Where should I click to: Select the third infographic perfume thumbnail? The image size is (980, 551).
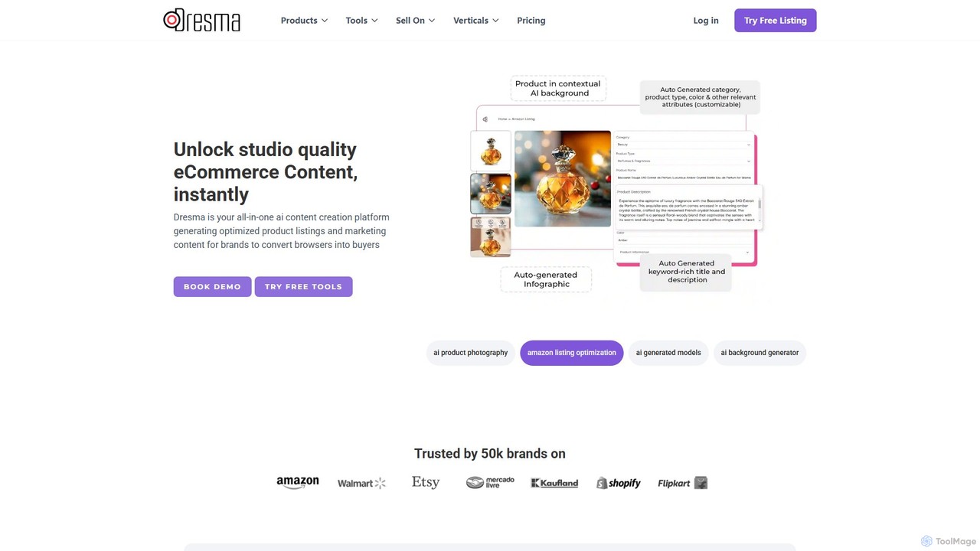click(x=491, y=236)
